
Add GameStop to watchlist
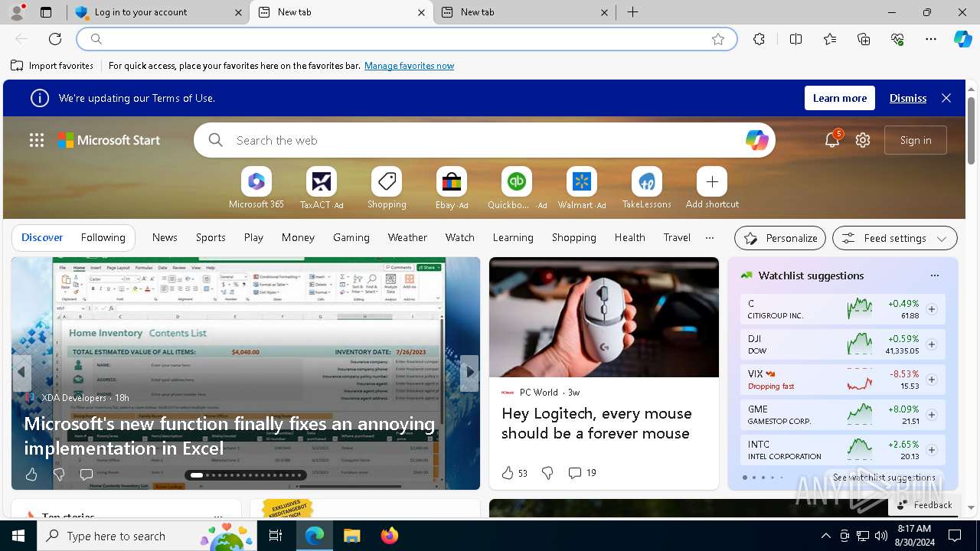[932, 415]
